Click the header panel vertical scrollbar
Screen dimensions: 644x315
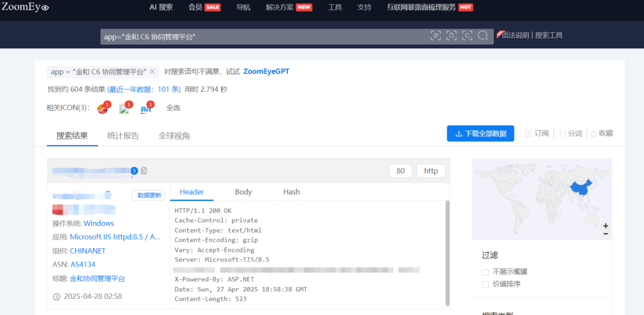coord(447,252)
